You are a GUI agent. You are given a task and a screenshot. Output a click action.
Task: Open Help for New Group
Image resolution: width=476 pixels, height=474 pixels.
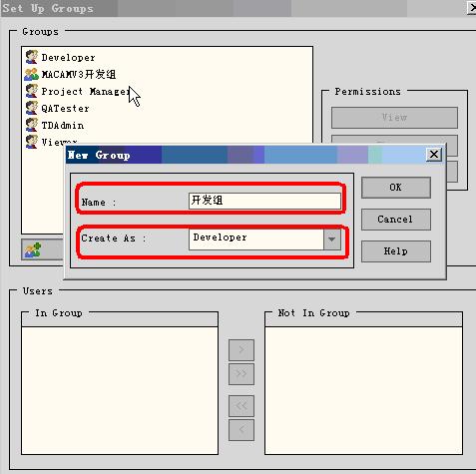[396, 251]
